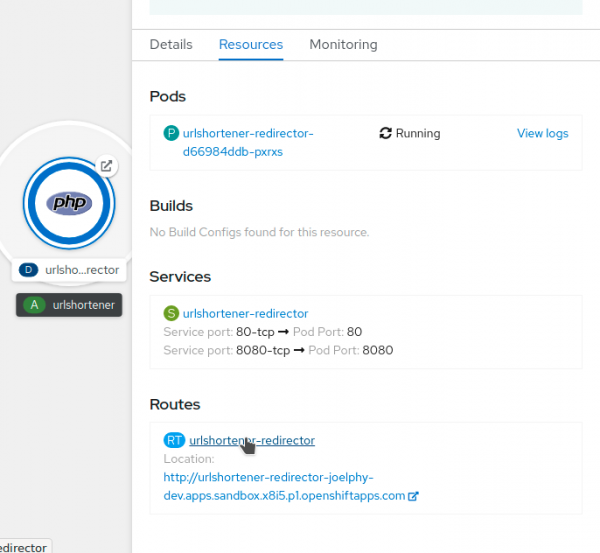Viewport: 600px width, 553px height.
Task: Click the urlsho...rector deployment label
Action: point(82,270)
